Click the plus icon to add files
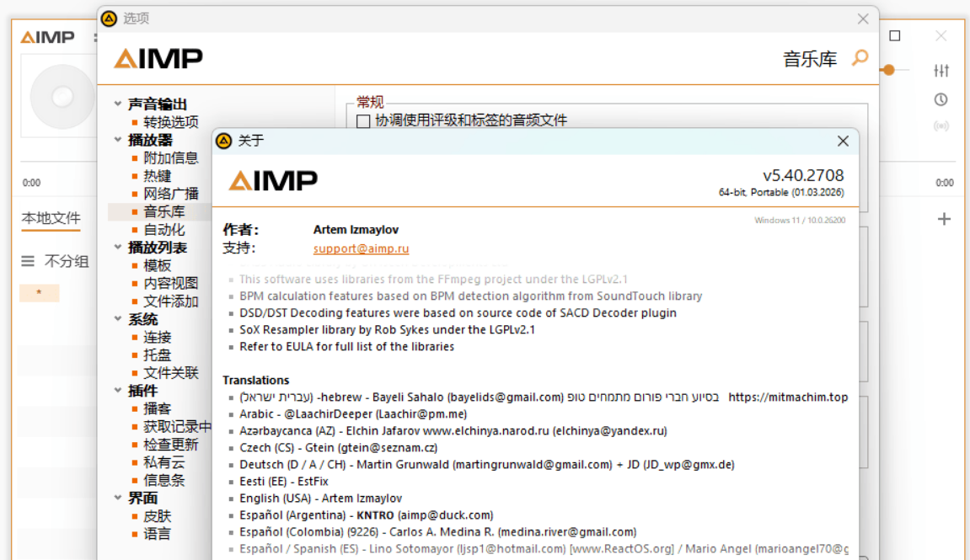 point(944,219)
